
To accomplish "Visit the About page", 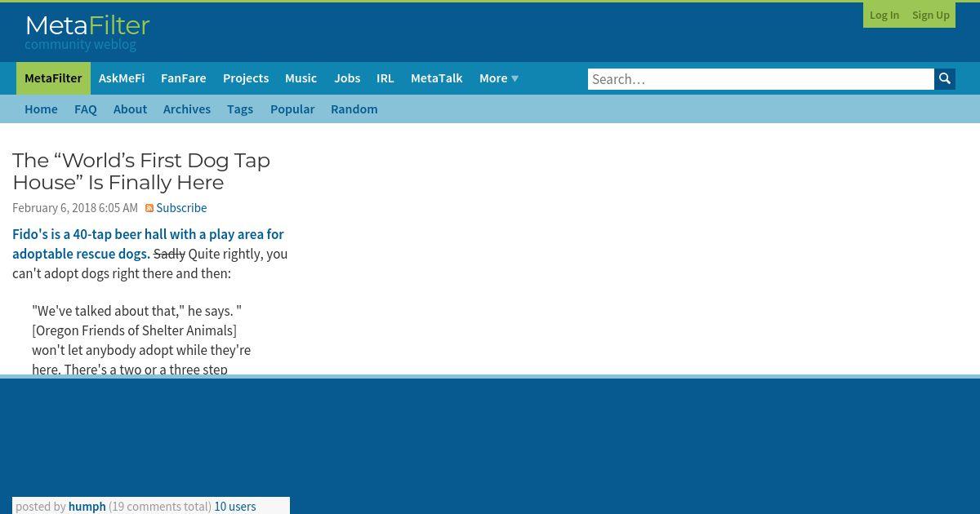I will (130, 109).
